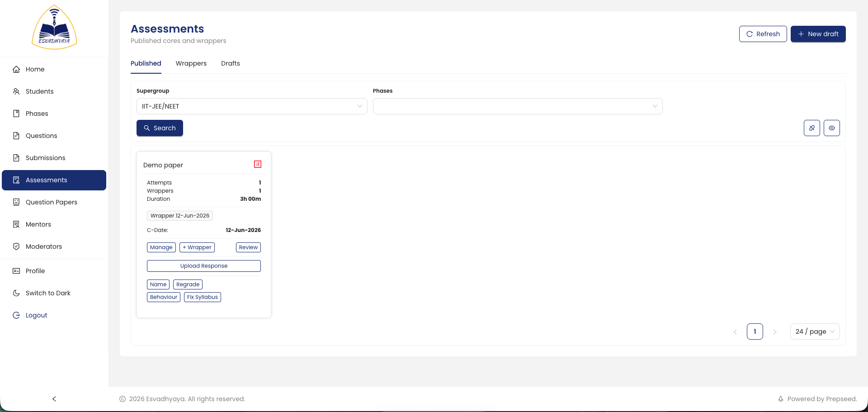
Task: Select page 1 in pagination
Action: (755, 331)
